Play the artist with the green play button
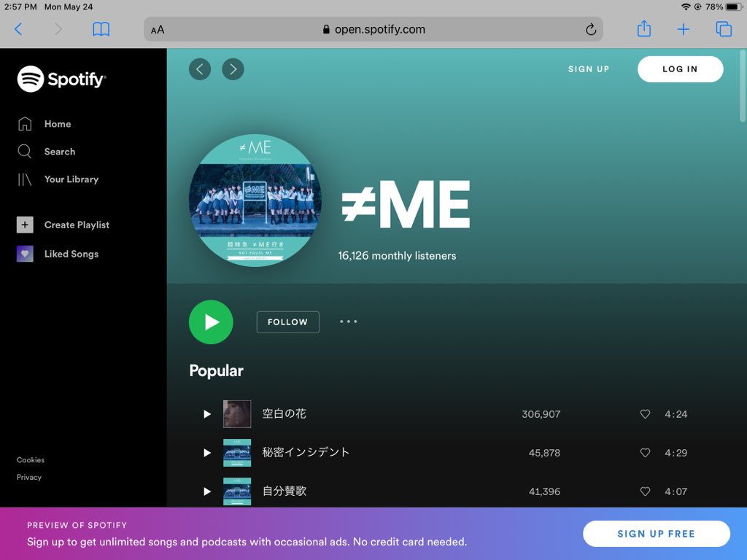 [x=211, y=322]
